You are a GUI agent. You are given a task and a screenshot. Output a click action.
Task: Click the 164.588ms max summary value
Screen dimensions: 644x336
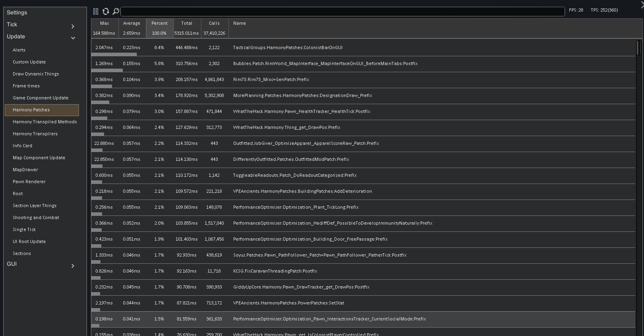[104, 33]
